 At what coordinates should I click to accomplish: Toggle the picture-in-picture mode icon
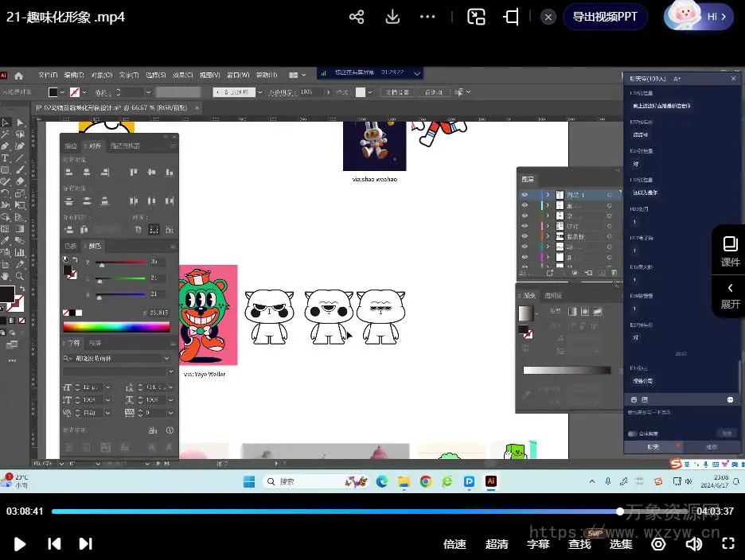476,17
